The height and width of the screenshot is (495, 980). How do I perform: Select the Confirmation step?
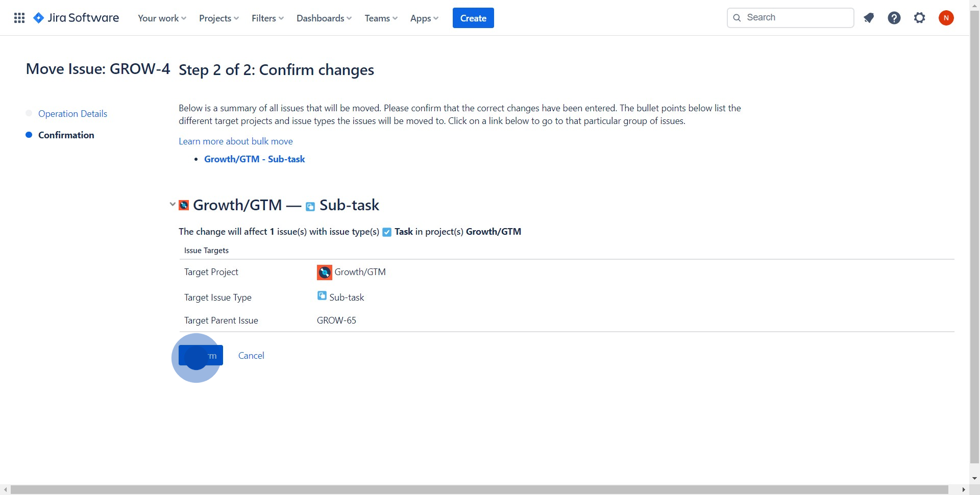(66, 135)
